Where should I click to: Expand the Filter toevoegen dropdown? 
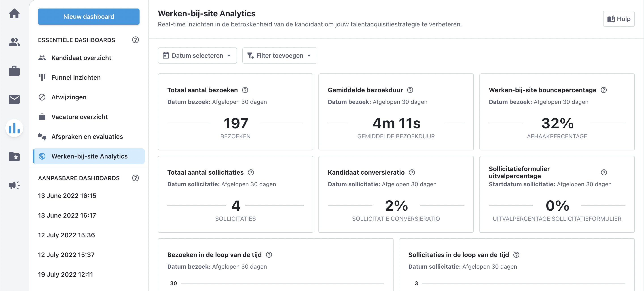point(280,55)
